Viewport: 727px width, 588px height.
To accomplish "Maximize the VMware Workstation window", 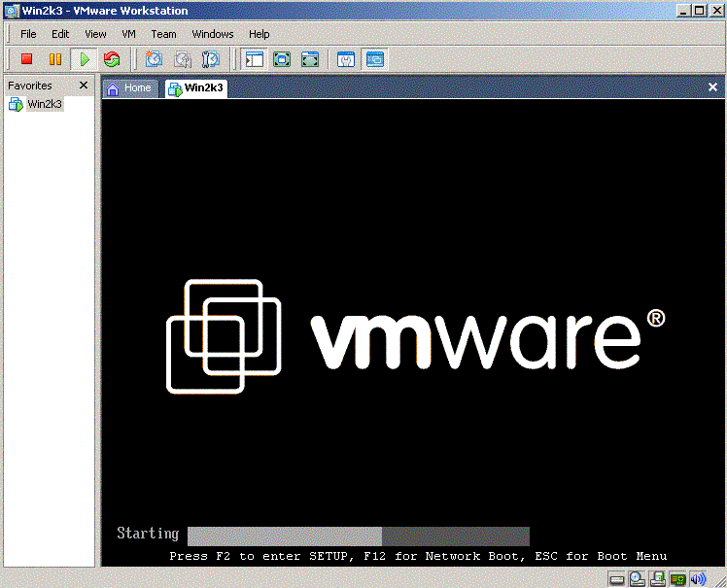I will pos(700,10).
